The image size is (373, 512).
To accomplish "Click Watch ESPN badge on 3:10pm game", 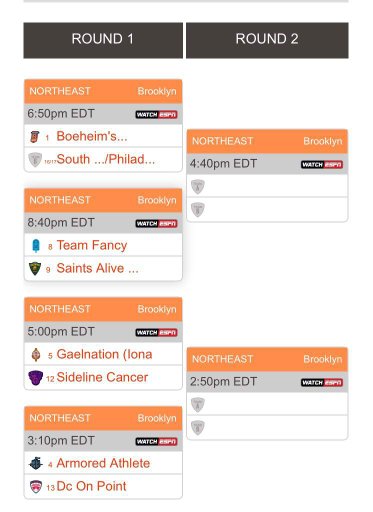I will (x=156, y=442).
